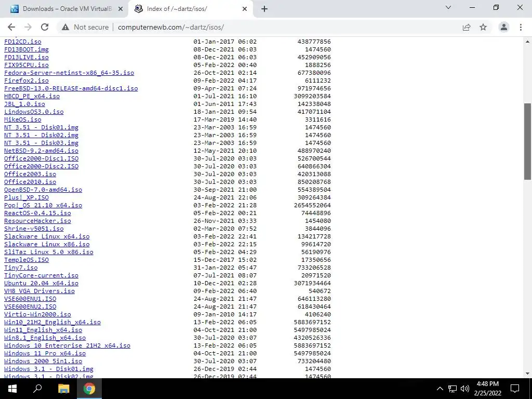The image size is (532, 399).
Task: Open the Chrome profile avatar menu
Action: (504, 27)
